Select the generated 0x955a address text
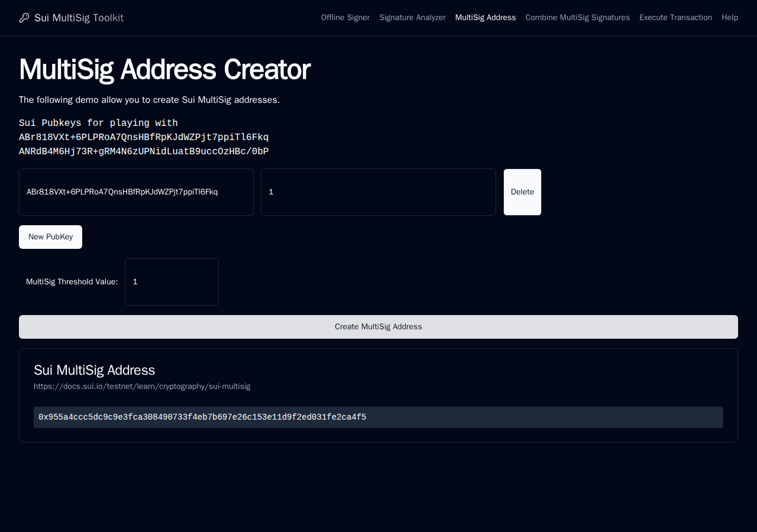Image resolution: width=757 pixels, height=532 pixels. (202, 417)
